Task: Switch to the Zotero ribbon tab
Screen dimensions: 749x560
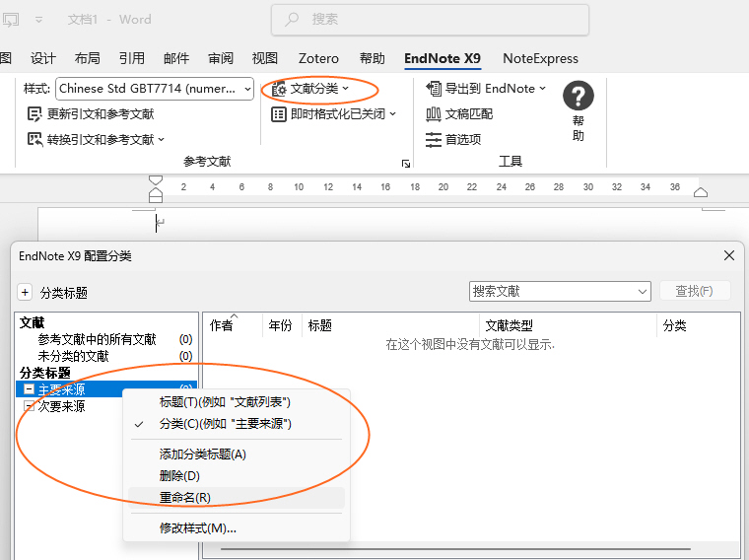Action: pos(318,58)
